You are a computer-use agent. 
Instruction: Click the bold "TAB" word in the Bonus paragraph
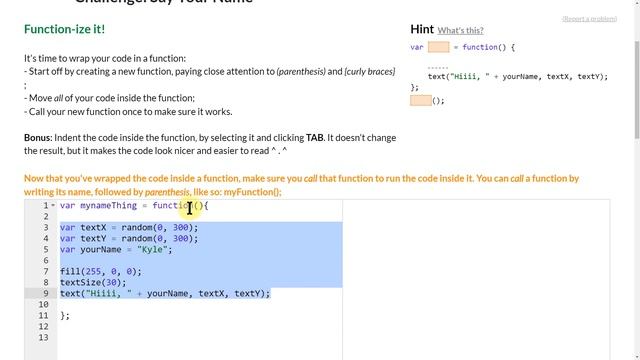click(x=315, y=138)
